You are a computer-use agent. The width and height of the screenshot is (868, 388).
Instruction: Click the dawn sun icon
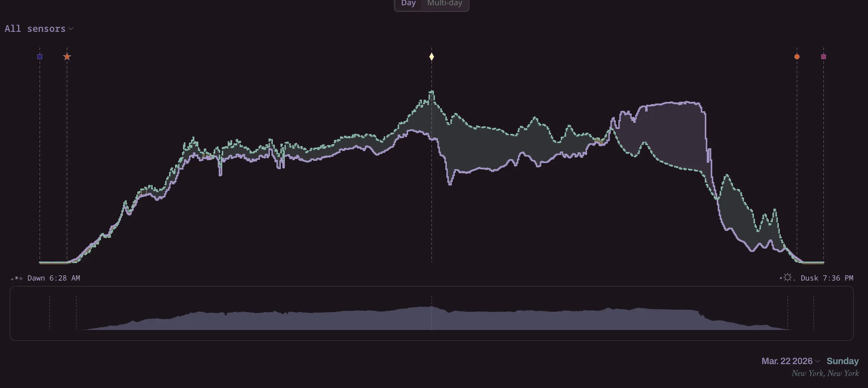click(x=17, y=278)
